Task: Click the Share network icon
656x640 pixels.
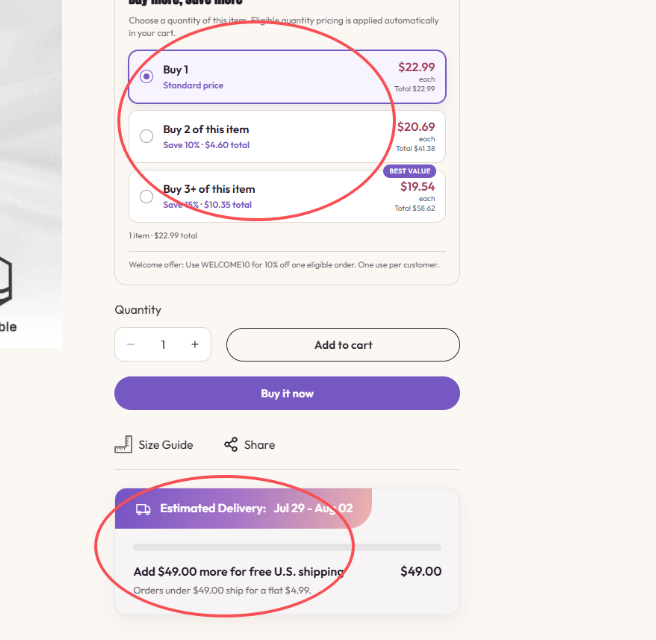Action: point(231,444)
